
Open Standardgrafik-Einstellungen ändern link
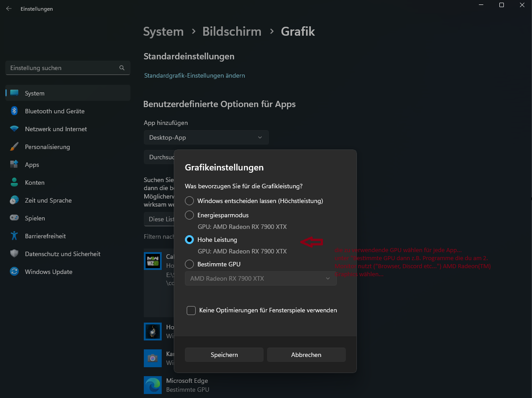click(x=194, y=75)
